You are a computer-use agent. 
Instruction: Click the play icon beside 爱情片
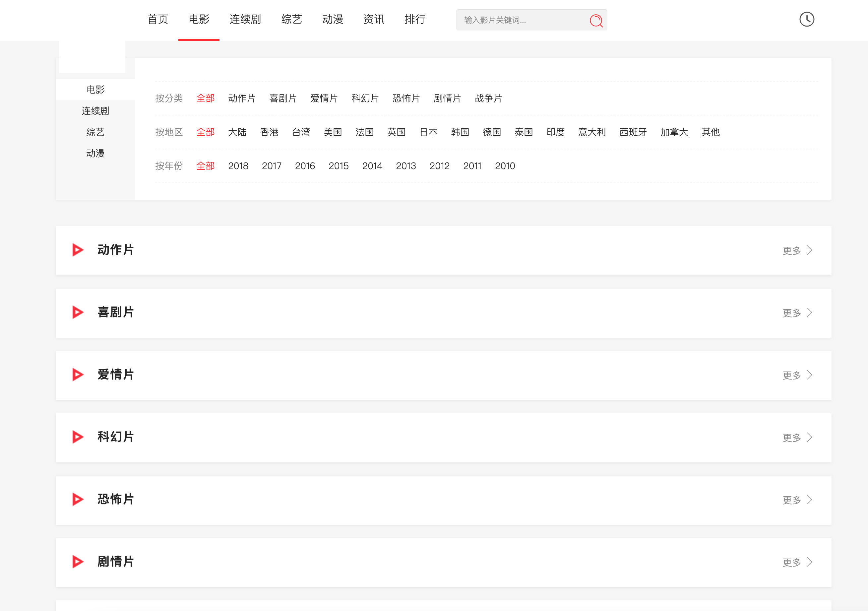(x=78, y=374)
